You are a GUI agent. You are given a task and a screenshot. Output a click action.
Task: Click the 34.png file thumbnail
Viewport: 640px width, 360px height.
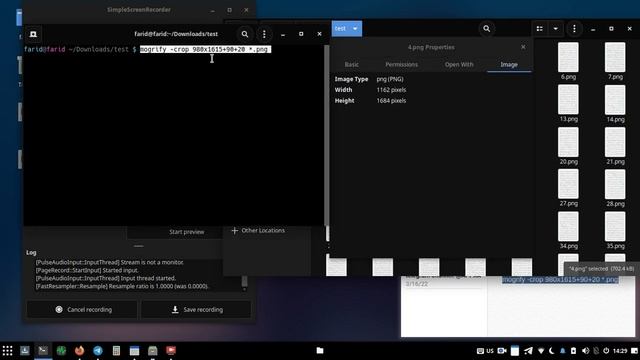[x=568, y=227]
